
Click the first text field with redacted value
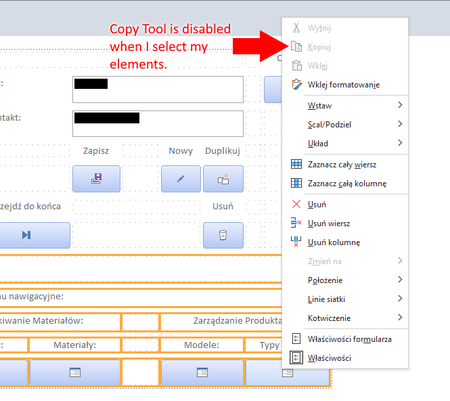pos(158,89)
